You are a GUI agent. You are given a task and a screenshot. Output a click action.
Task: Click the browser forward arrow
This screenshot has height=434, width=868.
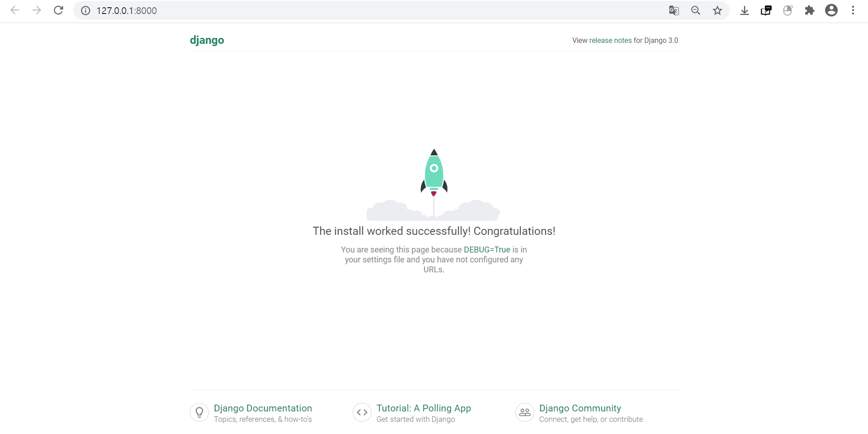[37, 10]
